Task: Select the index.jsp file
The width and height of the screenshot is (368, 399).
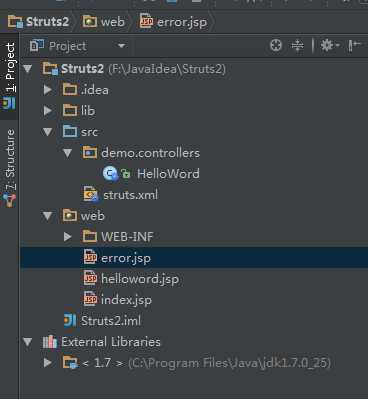Action: click(126, 300)
